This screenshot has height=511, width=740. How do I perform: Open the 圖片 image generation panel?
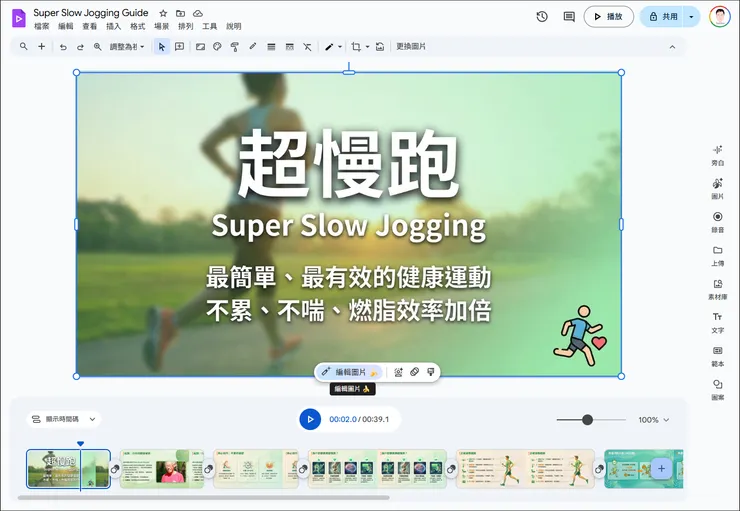(717, 189)
